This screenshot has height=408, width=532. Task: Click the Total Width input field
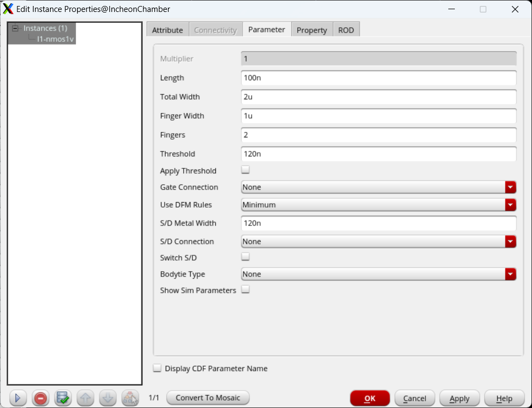point(379,97)
